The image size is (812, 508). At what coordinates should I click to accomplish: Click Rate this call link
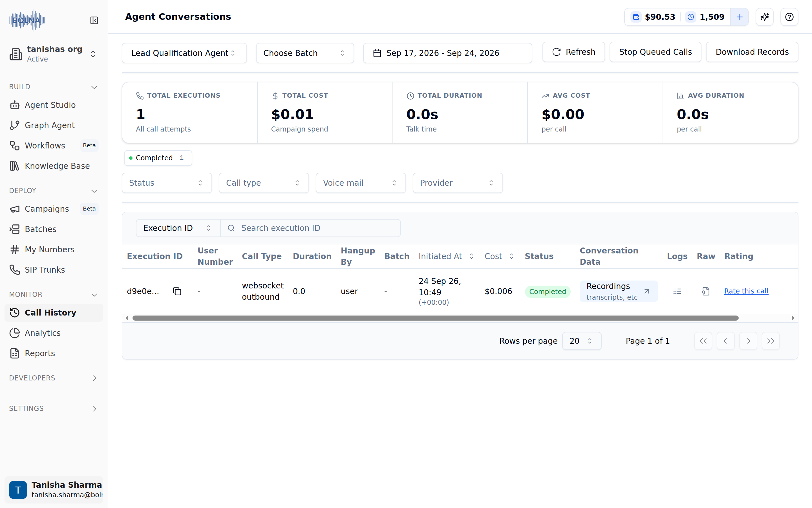pos(746,291)
